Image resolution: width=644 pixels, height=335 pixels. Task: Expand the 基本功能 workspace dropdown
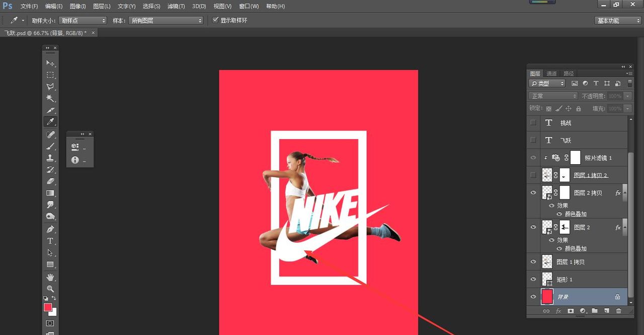point(617,21)
